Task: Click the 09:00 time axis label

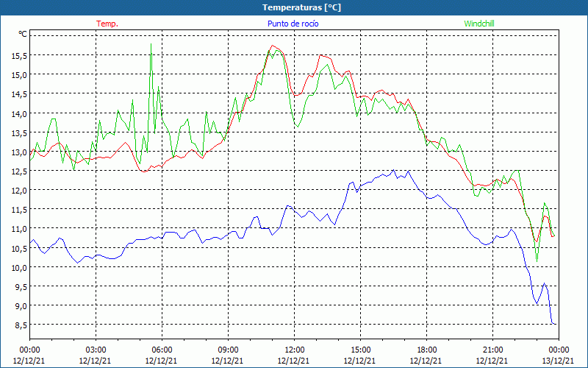Action: [228, 350]
